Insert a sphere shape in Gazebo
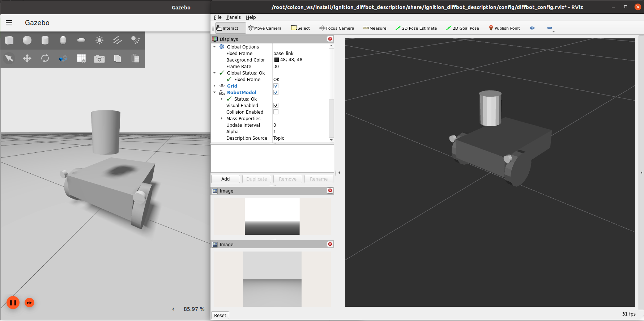Viewport: 644px width, 321px height. (27, 40)
